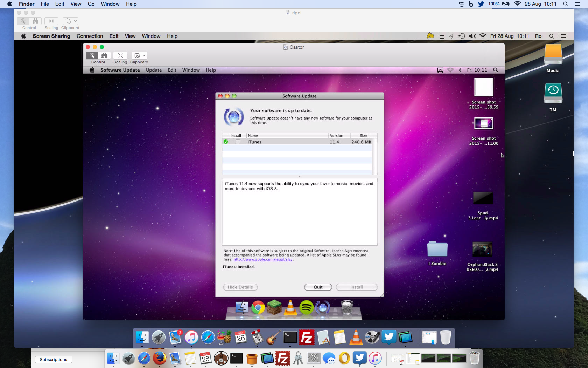The width and height of the screenshot is (588, 368).
Task: Select the iTunes row in update list
Action: coord(297,142)
